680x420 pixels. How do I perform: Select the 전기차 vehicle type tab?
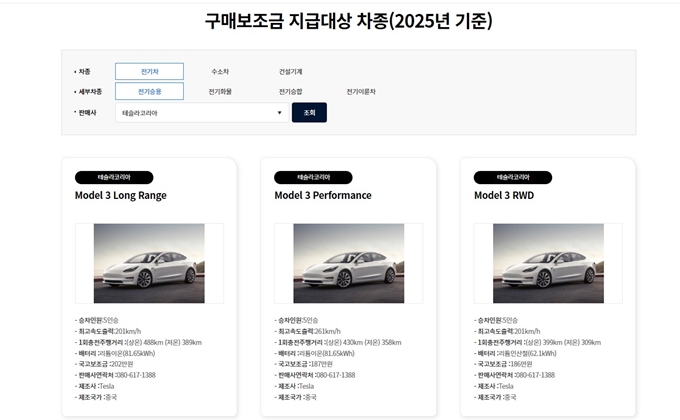(149, 72)
